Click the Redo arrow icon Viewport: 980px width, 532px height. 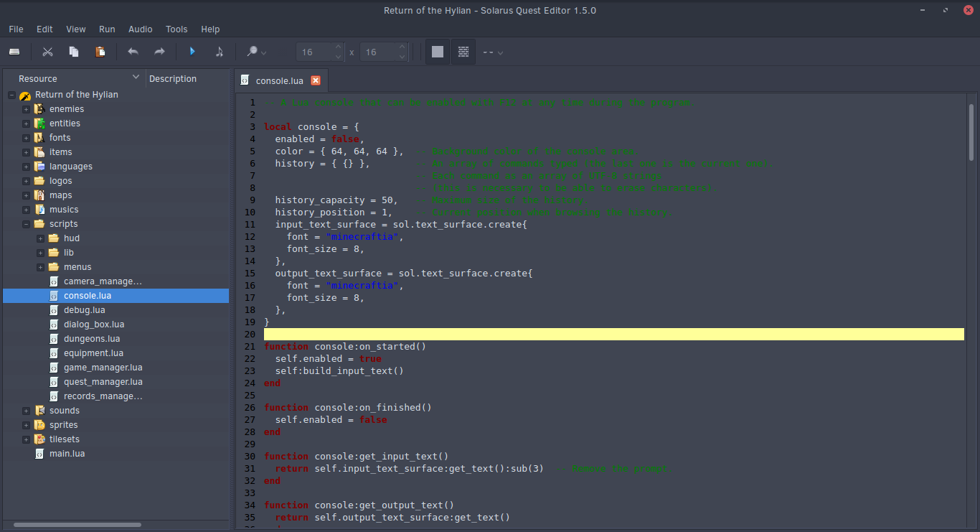[x=159, y=52]
